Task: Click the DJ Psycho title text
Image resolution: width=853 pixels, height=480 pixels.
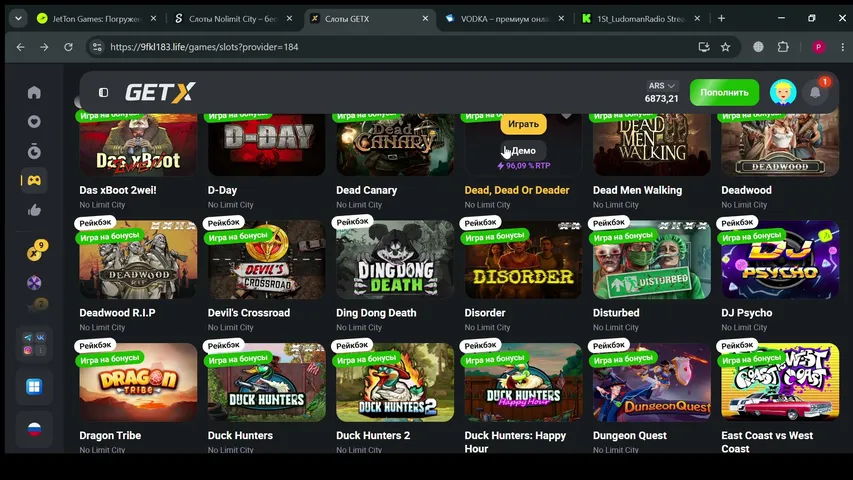Action: pyautogui.click(x=746, y=313)
